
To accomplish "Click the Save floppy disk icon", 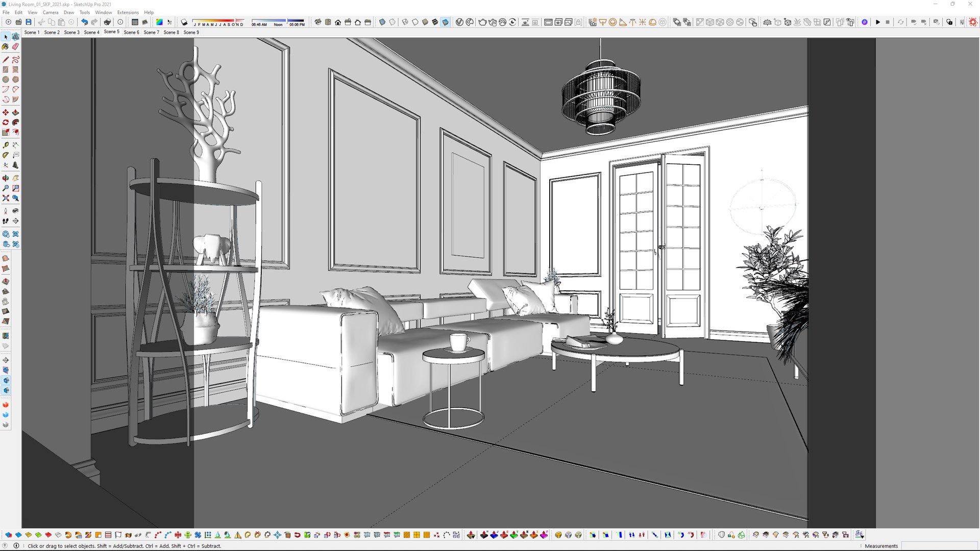I will [x=29, y=22].
